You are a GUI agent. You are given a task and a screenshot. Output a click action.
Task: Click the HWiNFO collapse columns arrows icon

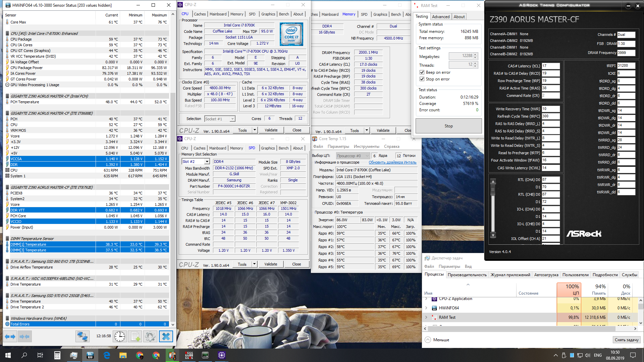(x=24, y=336)
